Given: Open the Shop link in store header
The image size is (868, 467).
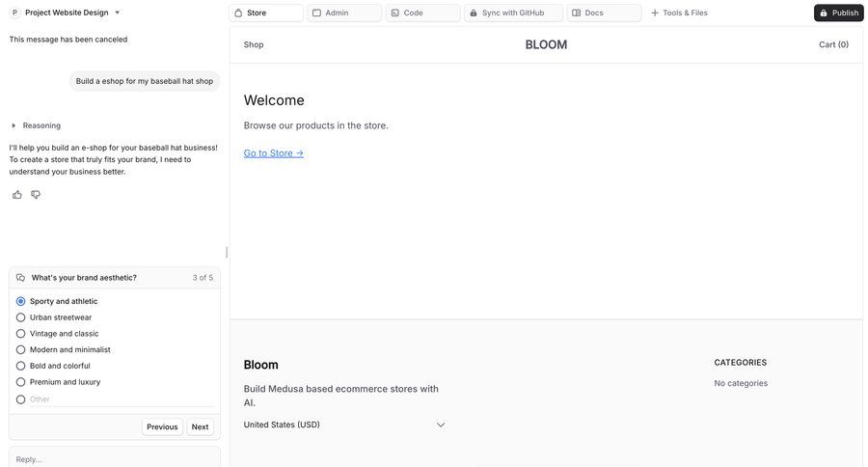Looking at the screenshot, I should [x=254, y=44].
